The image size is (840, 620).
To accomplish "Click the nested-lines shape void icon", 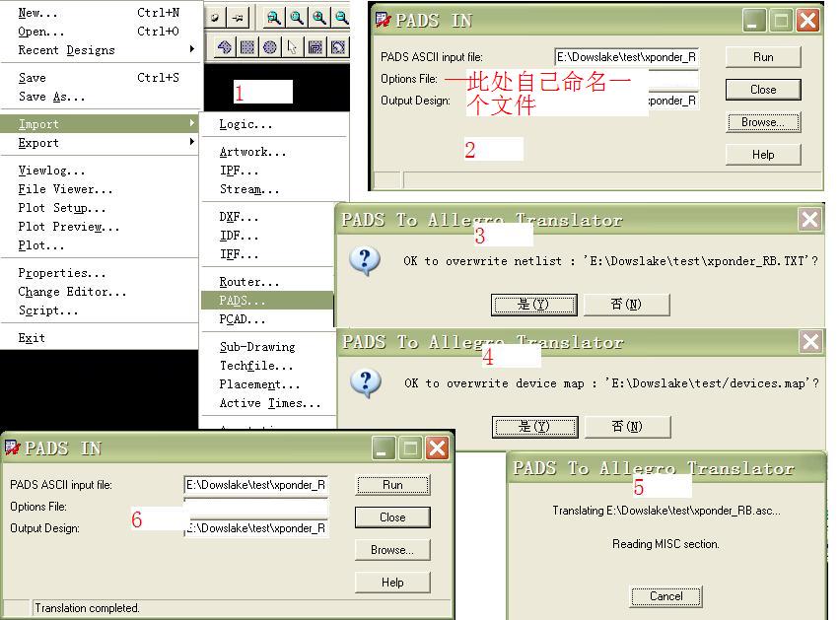I will pyautogui.click(x=315, y=47).
